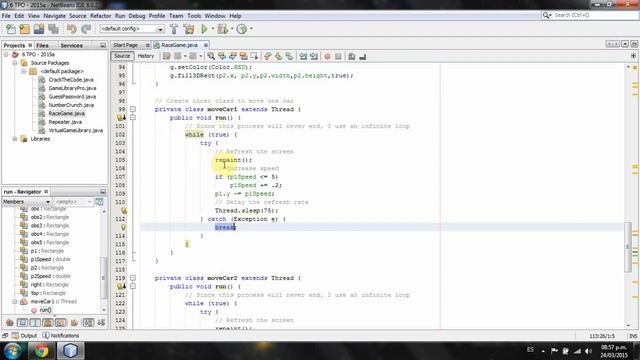Click the Open Project toolbar icon
640x360 pixels.
point(39,29)
